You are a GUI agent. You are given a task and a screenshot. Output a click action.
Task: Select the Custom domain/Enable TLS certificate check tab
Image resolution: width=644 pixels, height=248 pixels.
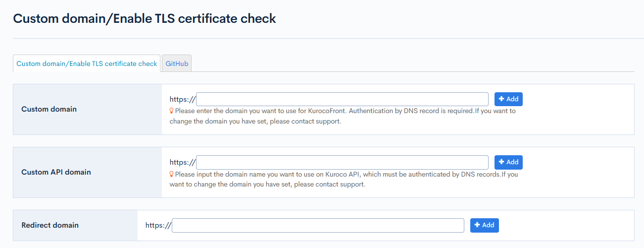coord(87,63)
